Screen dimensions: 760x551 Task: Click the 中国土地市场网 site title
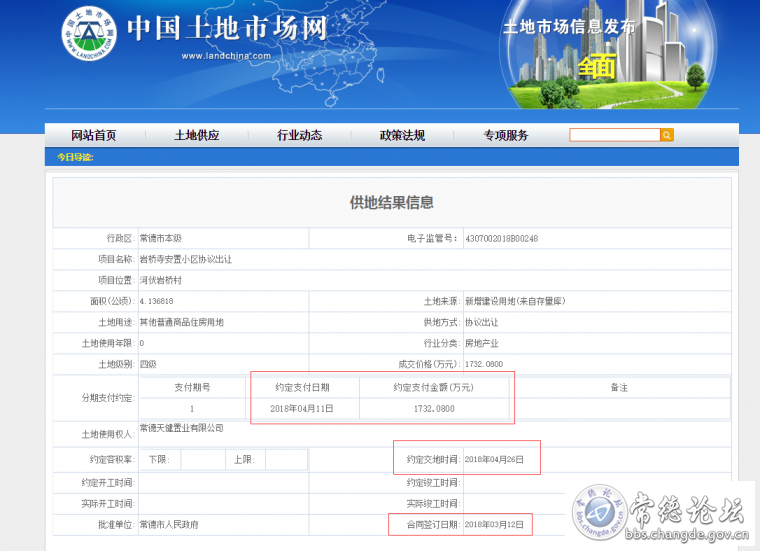click(227, 29)
